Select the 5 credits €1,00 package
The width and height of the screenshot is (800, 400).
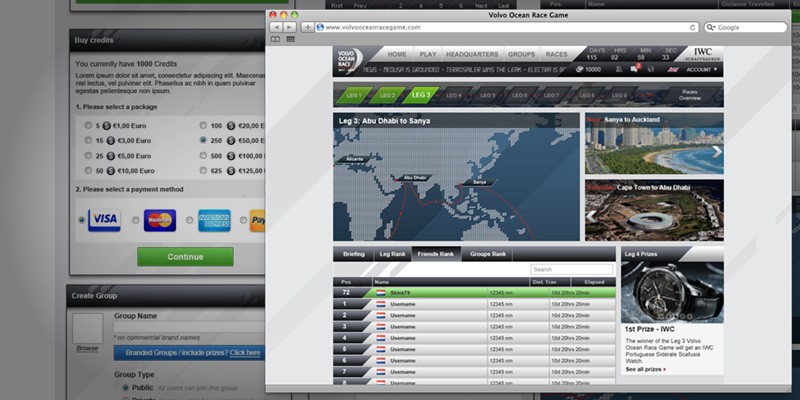tap(88, 125)
